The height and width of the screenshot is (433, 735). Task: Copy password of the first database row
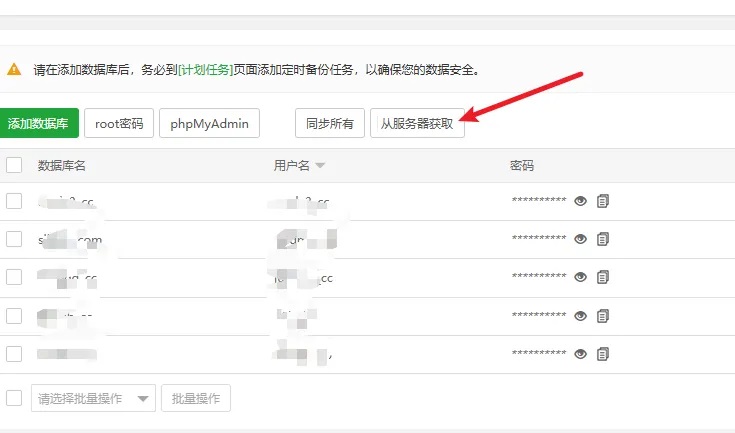click(602, 201)
